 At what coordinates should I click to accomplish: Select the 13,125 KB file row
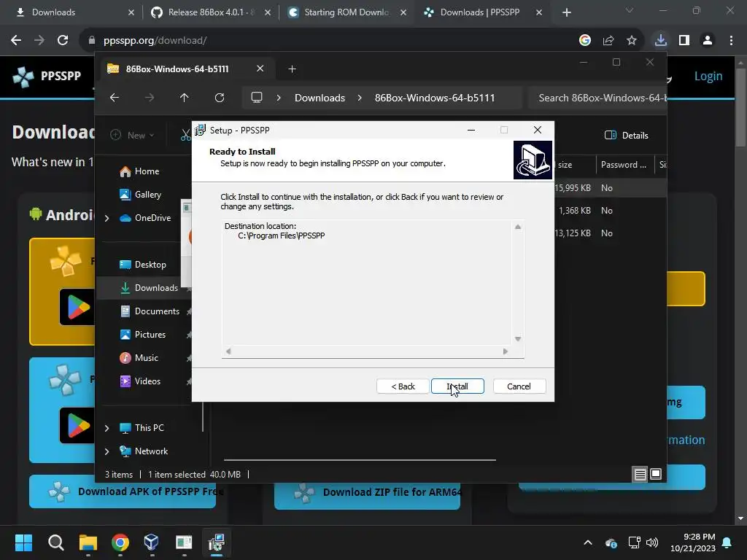pyautogui.click(x=610, y=233)
